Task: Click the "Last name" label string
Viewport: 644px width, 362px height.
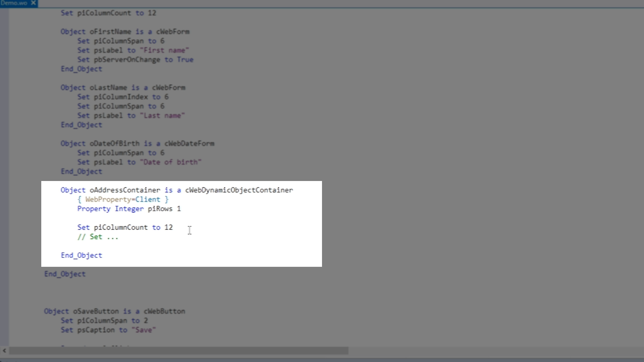Action: tap(162, 116)
